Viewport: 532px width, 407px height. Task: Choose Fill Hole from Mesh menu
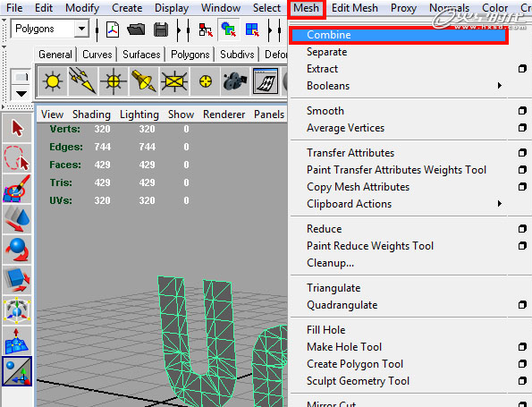325,330
